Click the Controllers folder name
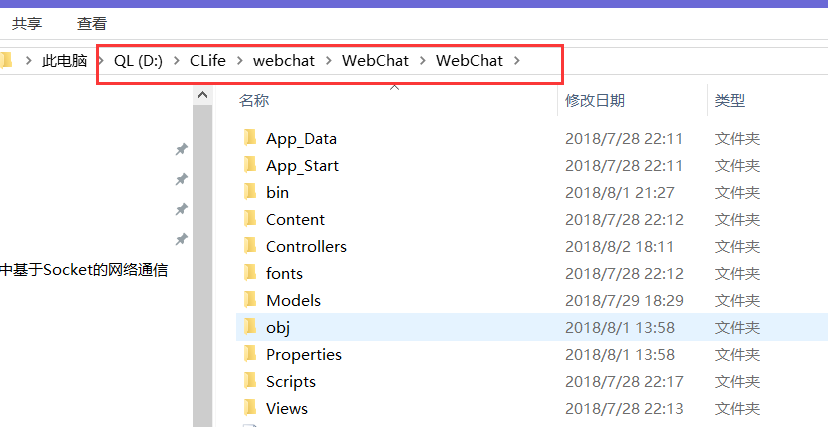The width and height of the screenshot is (828, 427). (306, 246)
